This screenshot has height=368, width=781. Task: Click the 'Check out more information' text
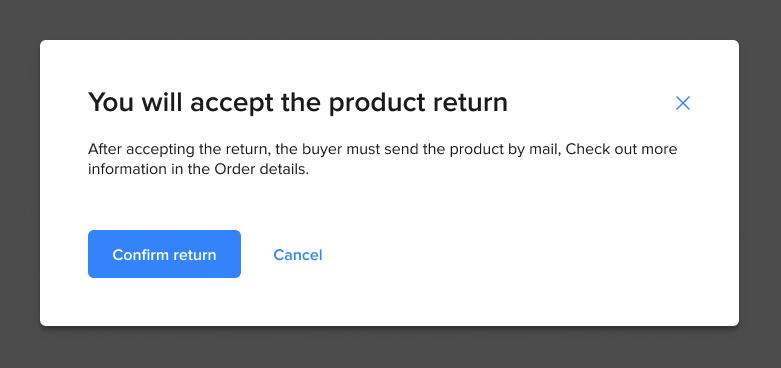tap(622, 149)
